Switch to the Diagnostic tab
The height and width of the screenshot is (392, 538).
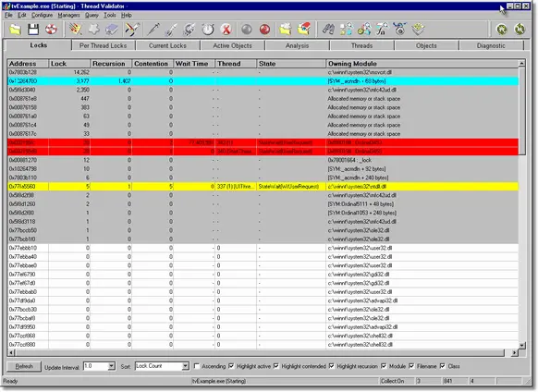[491, 45]
